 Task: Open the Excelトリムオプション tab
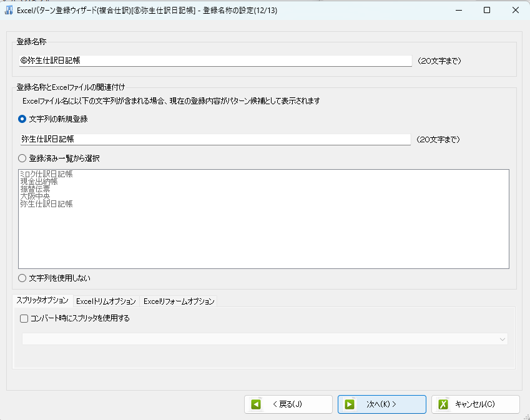(x=106, y=301)
